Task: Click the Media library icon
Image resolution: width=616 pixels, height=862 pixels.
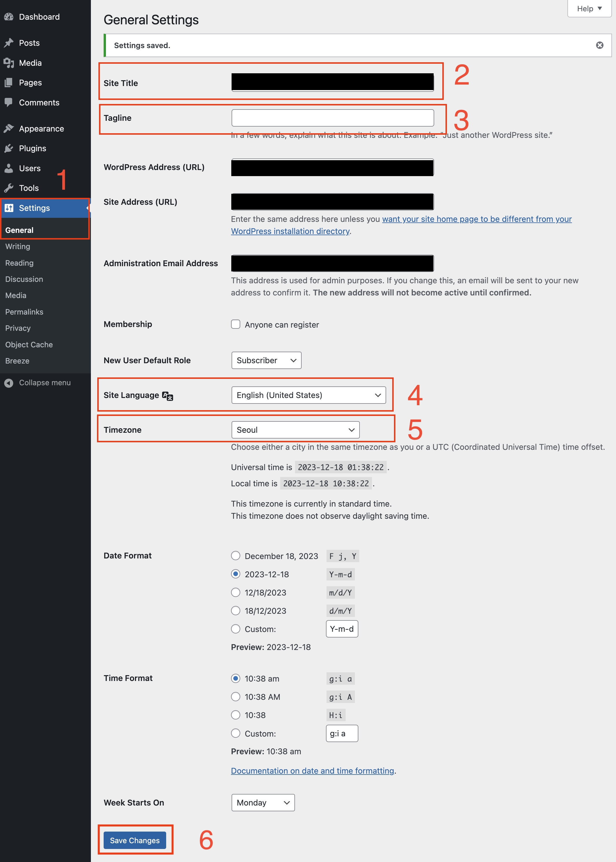Action: (x=9, y=63)
